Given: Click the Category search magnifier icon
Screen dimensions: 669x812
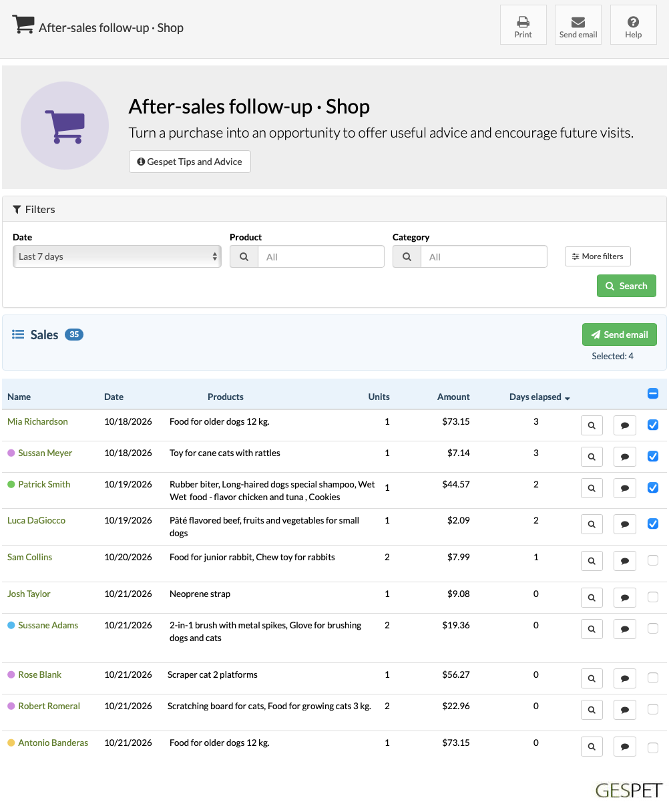Looking at the screenshot, I should [x=407, y=256].
